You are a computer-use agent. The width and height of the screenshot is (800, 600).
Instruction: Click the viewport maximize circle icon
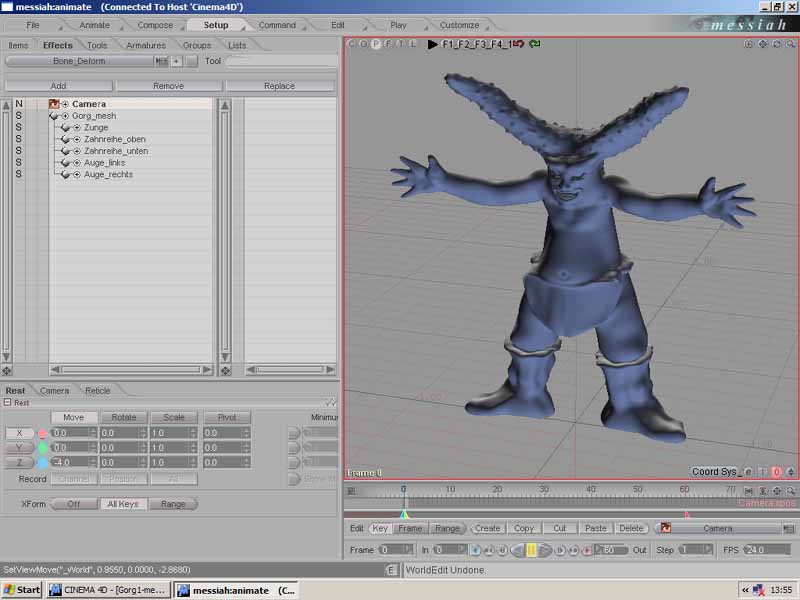click(x=748, y=44)
